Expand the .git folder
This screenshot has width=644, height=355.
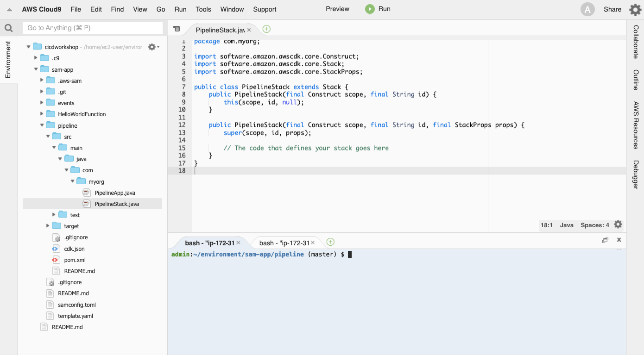(42, 92)
